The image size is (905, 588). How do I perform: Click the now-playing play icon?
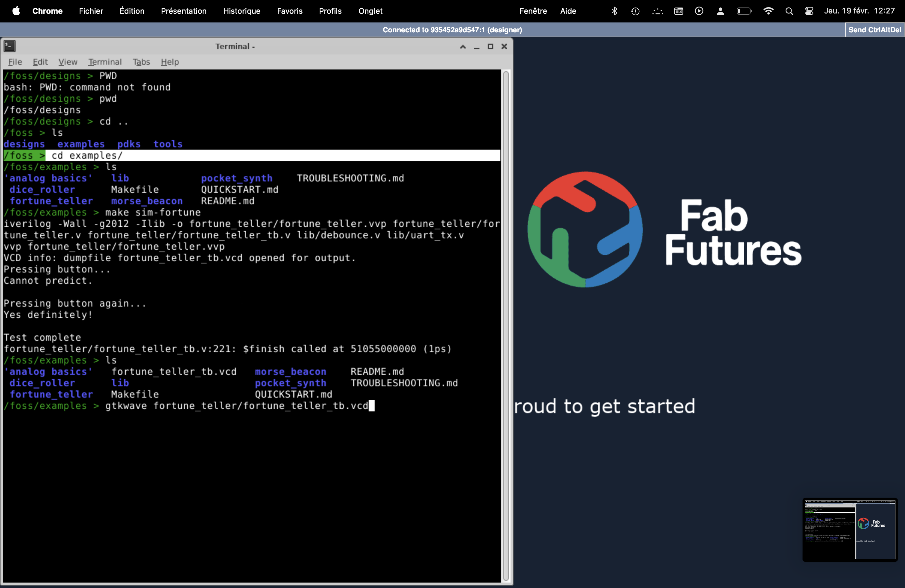(699, 11)
